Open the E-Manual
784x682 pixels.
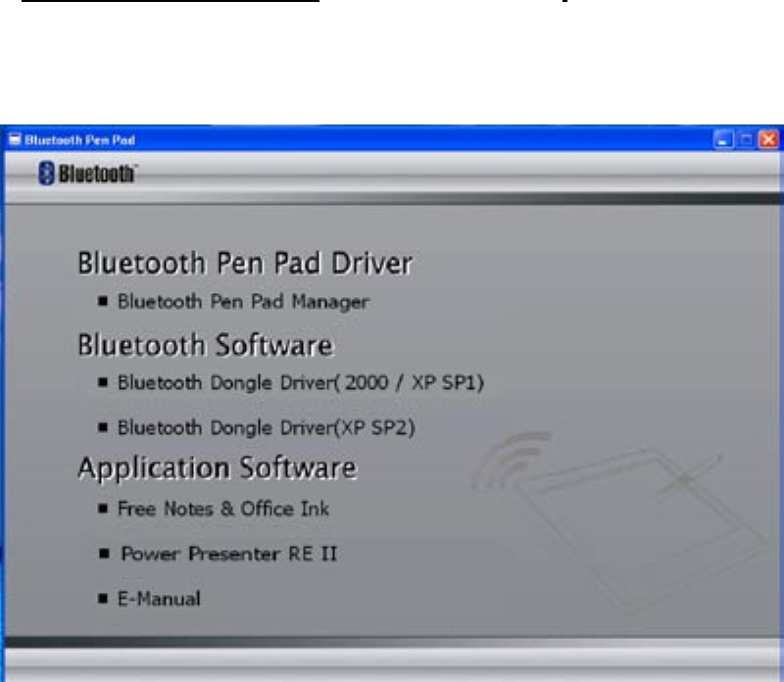tap(159, 599)
